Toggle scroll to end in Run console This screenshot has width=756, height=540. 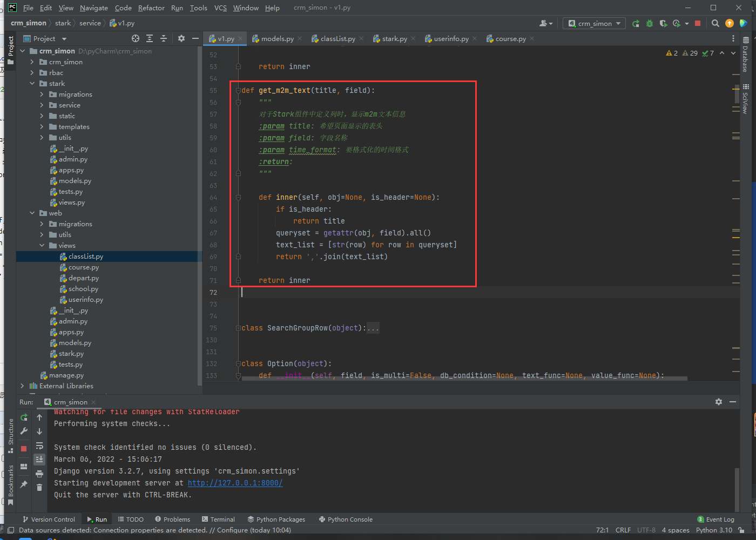pyautogui.click(x=39, y=460)
